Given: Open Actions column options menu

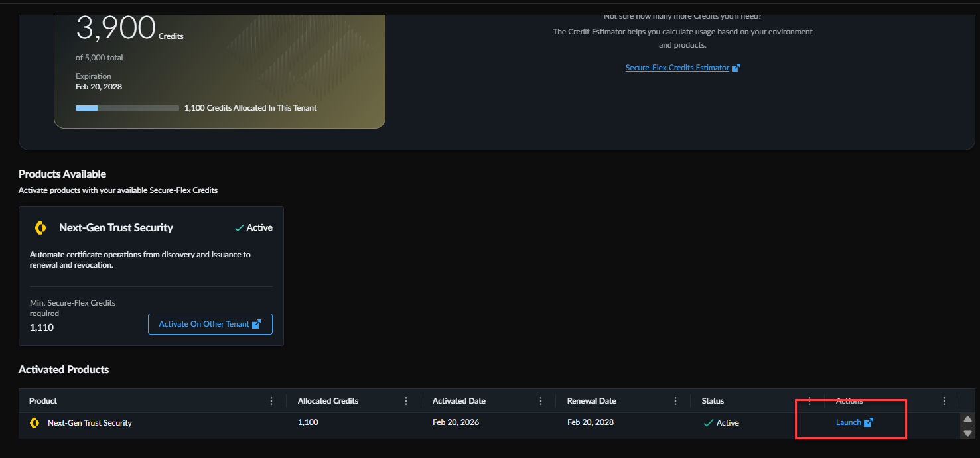Looking at the screenshot, I should click(x=944, y=401).
